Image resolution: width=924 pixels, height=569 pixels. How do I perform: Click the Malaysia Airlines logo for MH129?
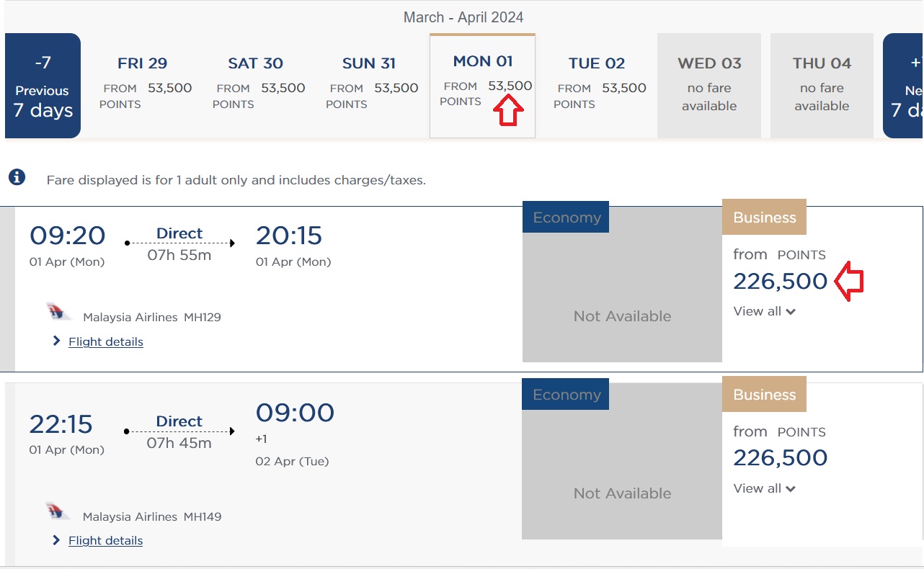coord(58,313)
